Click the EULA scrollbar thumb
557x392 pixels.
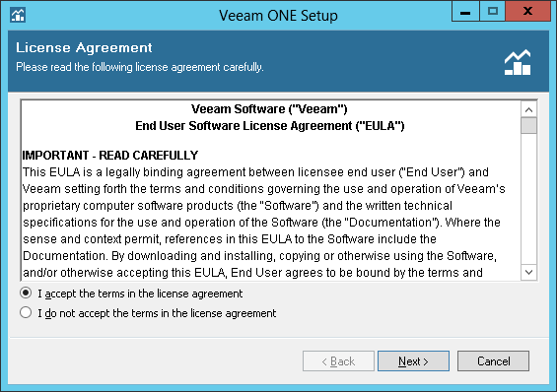(528, 126)
